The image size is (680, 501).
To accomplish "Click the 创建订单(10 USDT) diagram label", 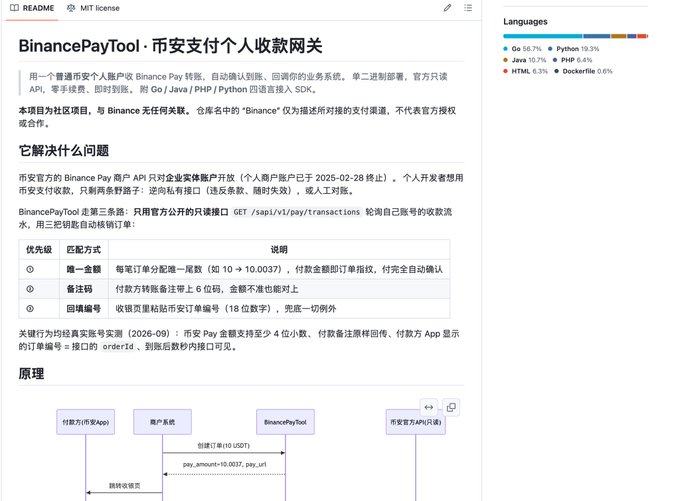I will pos(223,445).
